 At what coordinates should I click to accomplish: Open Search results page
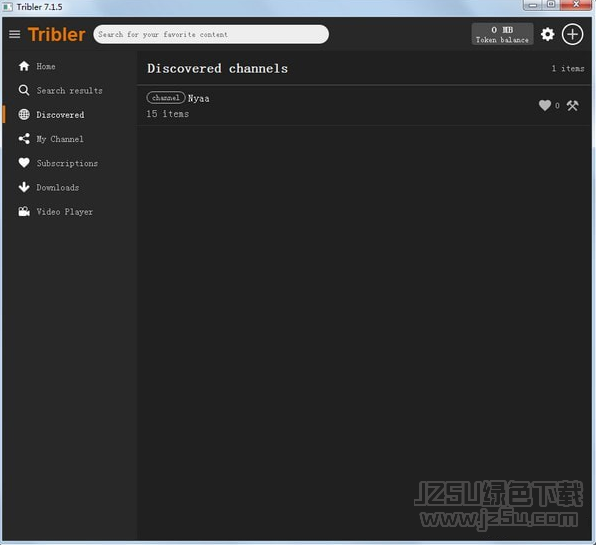tap(70, 90)
